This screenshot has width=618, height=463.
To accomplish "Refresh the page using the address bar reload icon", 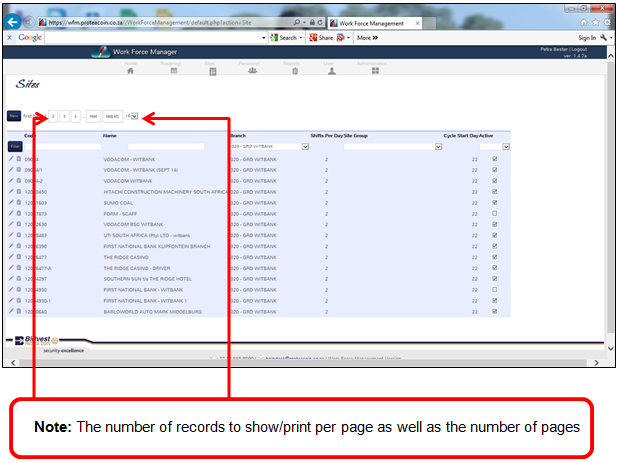I will 320,22.
